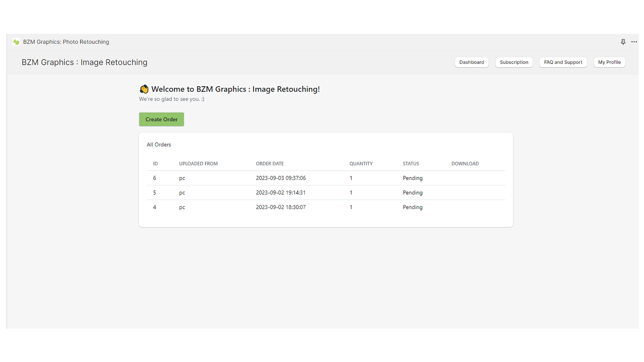Click the UPLOADED FROM column header

198,164
